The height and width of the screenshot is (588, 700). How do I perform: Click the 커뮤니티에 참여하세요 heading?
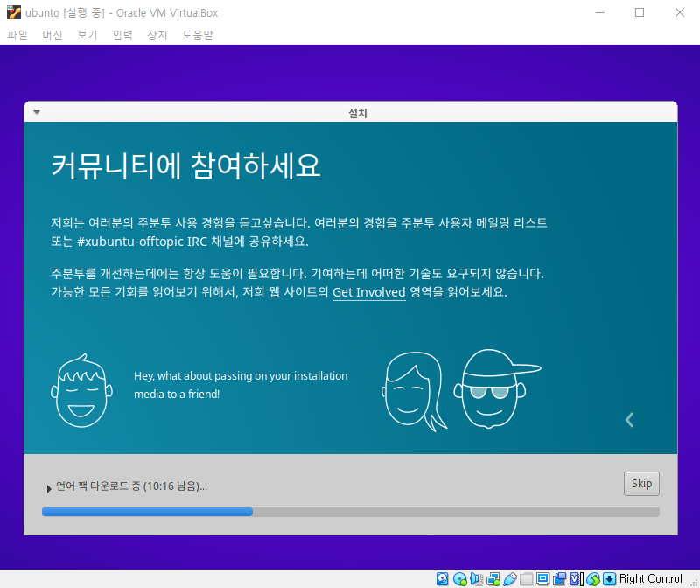point(185,165)
